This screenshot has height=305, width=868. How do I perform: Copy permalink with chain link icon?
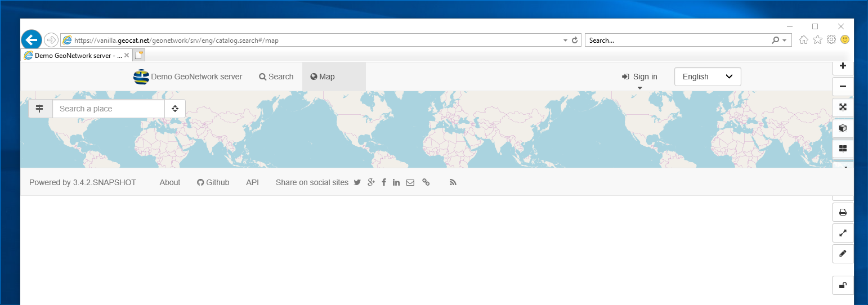[x=426, y=182]
